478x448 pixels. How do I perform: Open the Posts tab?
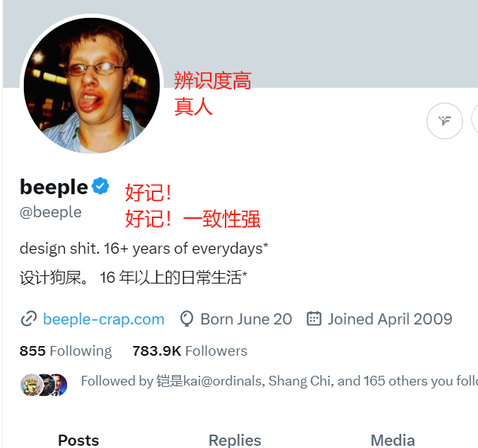click(78, 441)
